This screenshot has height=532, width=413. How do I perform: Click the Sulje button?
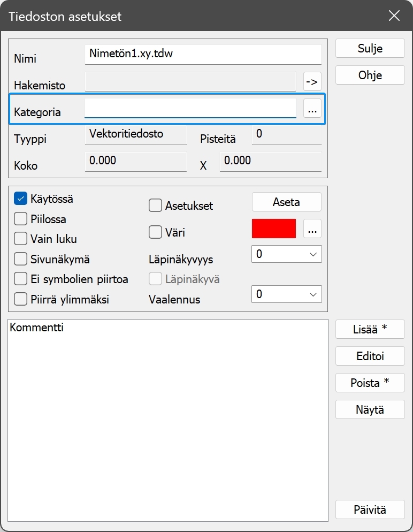click(370, 48)
